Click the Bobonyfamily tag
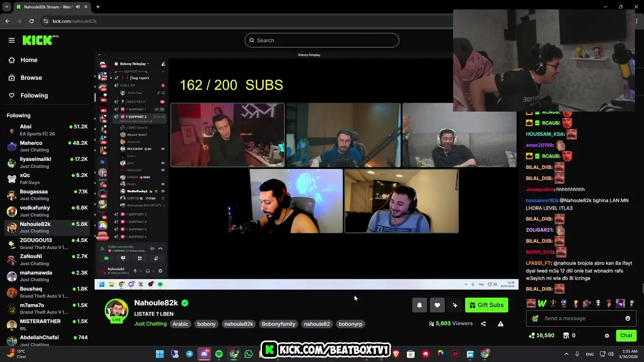This screenshot has height=362, width=644. (x=278, y=324)
